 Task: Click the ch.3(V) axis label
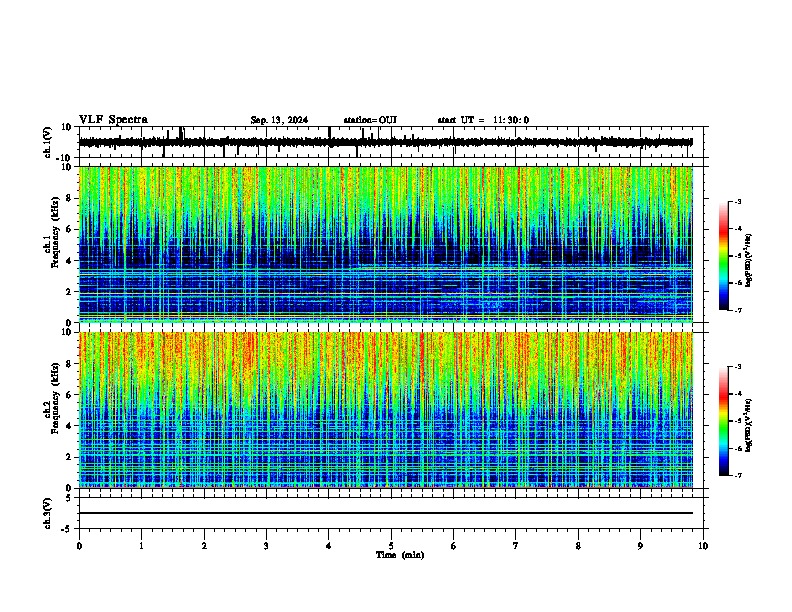(x=48, y=513)
